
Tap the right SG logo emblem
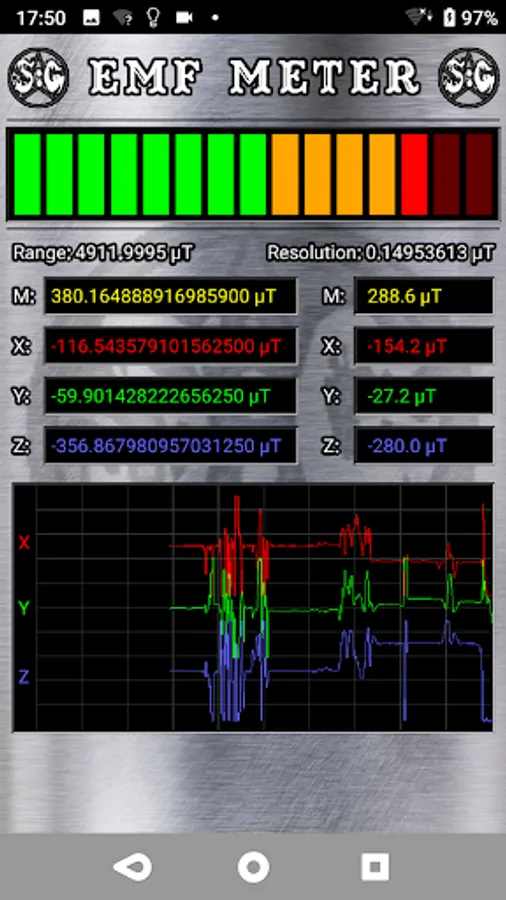468,77
